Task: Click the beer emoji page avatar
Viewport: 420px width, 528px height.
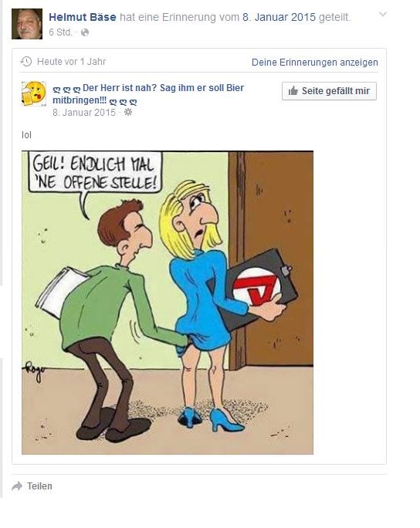Action: click(34, 93)
